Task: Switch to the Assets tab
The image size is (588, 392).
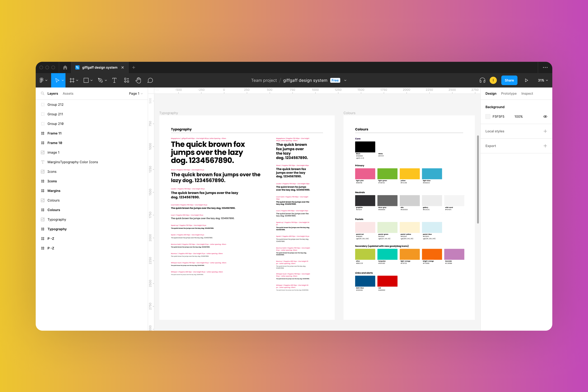Action: coord(68,93)
